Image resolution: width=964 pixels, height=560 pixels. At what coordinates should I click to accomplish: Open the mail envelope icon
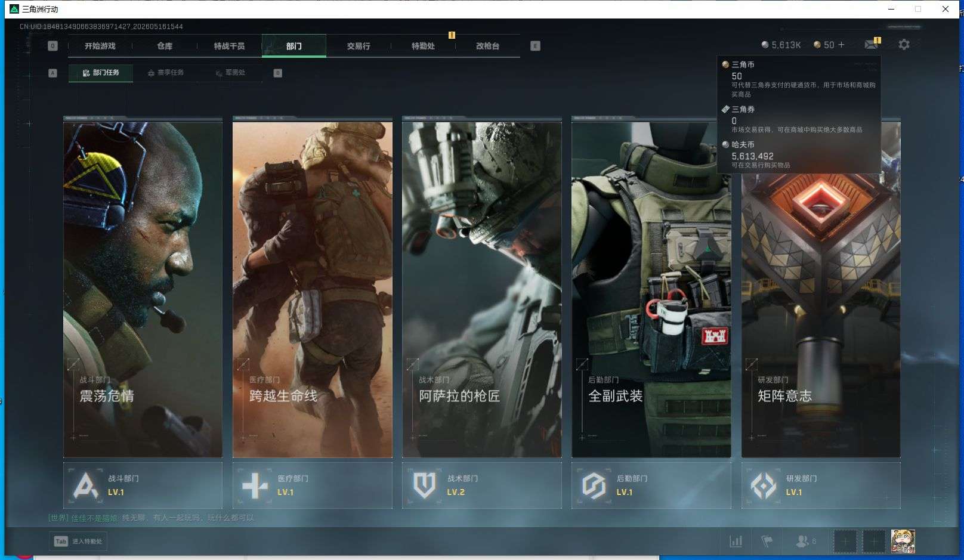point(871,45)
